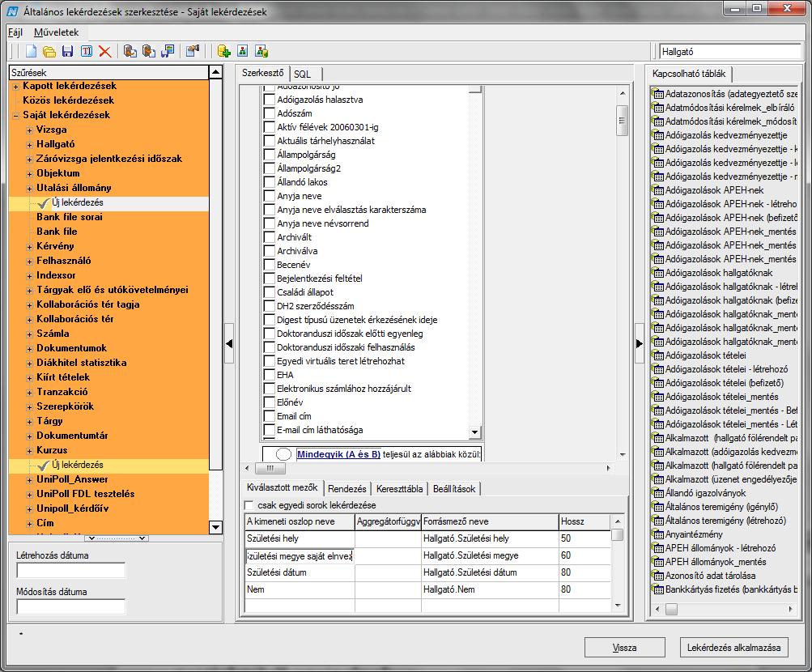The width and height of the screenshot is (812, 672).
Task: Enable the Anyja neve névsorrend checkbox
Action: [270, 223]
